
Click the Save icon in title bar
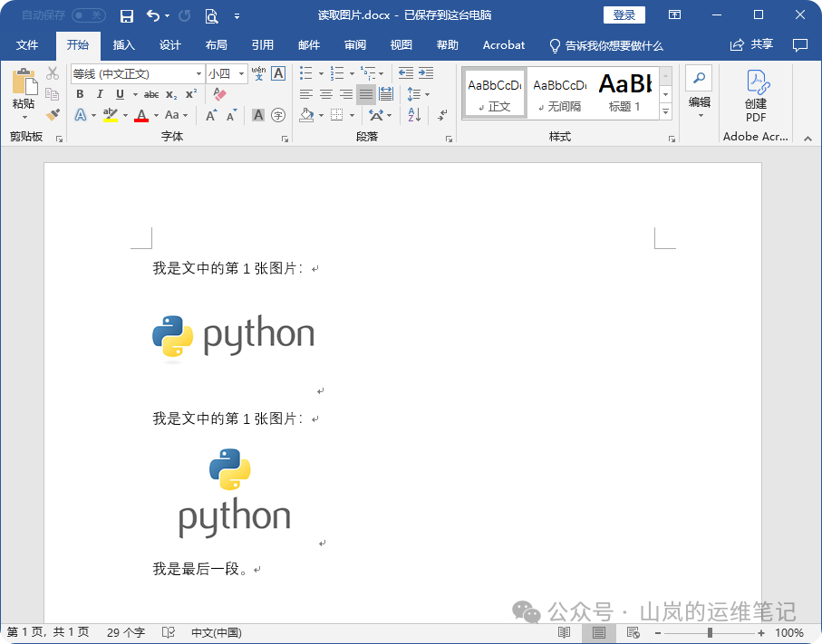tap(126, 15)
